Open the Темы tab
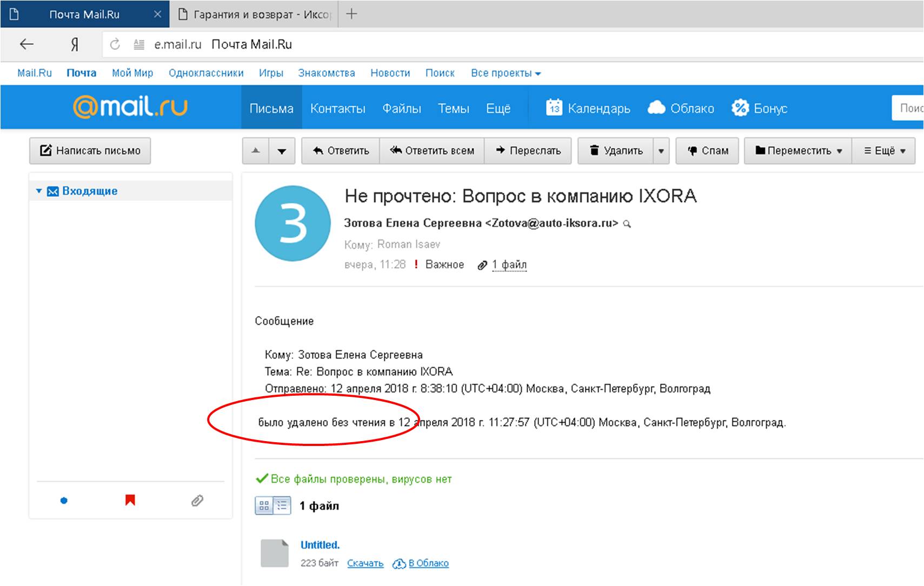 click(453, 108)
